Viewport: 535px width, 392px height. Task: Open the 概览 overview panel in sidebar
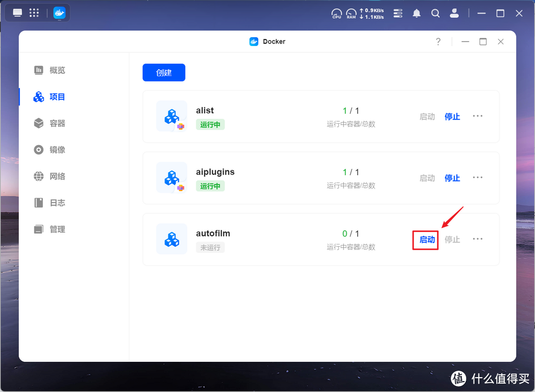click(57, 70)
